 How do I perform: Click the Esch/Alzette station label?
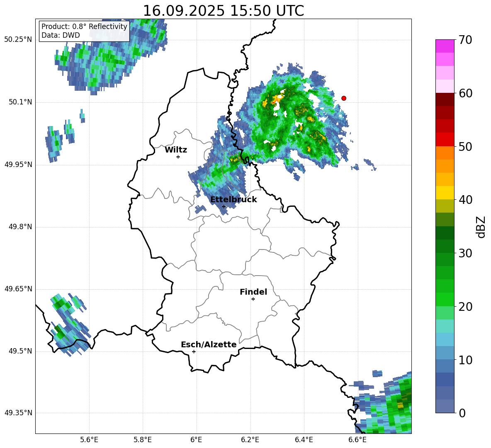tap(209, 344)
